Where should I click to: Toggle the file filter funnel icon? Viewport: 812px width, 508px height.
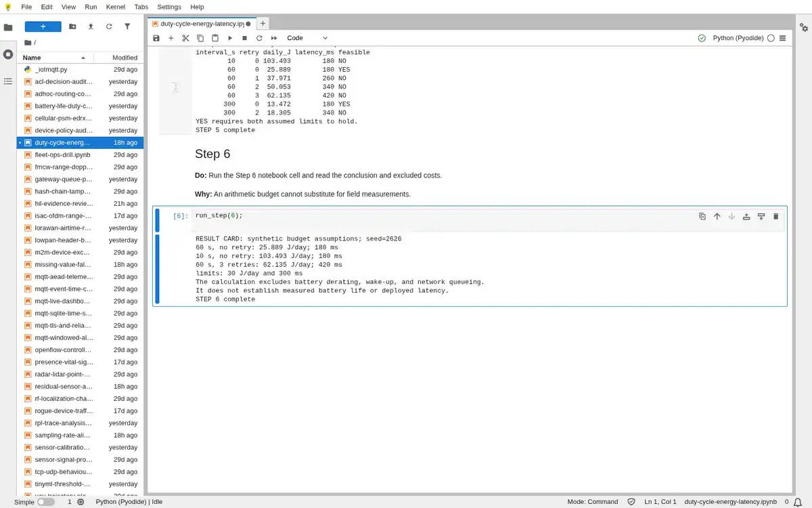pyautogui.click(x=127, y=26)
